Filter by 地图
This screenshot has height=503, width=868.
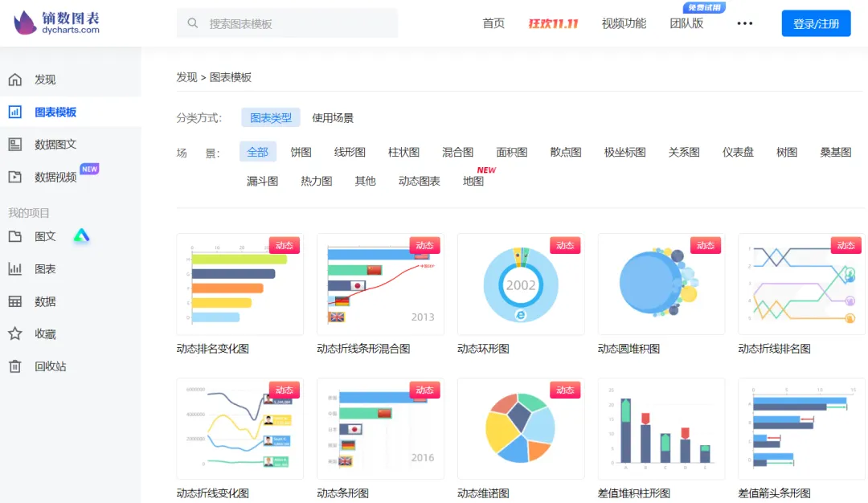[473, 181]
